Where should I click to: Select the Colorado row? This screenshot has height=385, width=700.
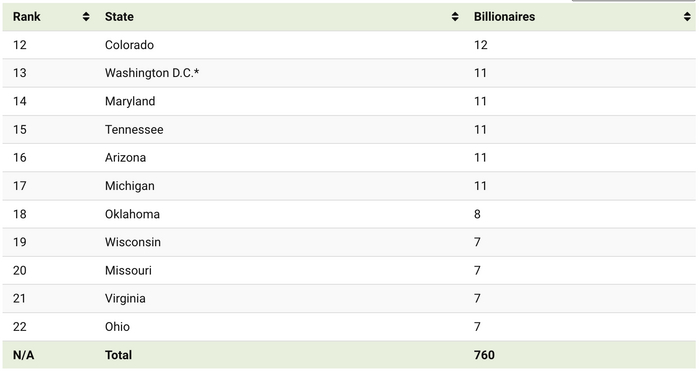click(349, 45)
